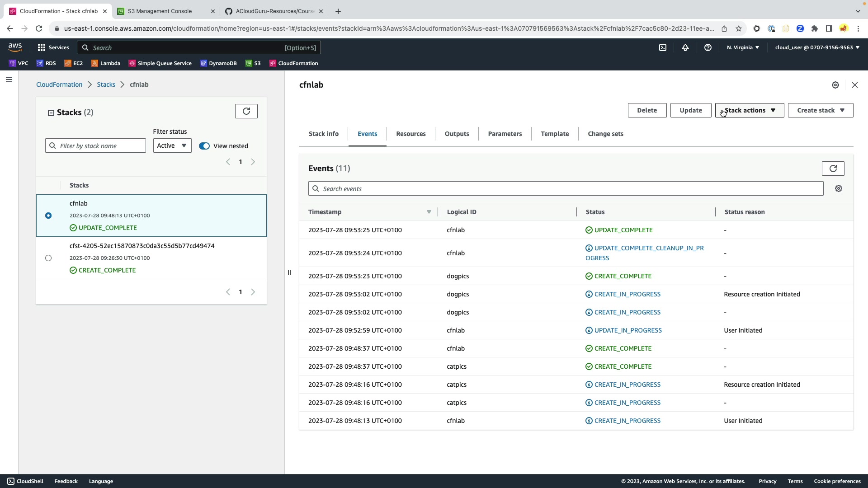868x488 pixels.
Task: Open Events table preferences gear
Action: point(839,189)
